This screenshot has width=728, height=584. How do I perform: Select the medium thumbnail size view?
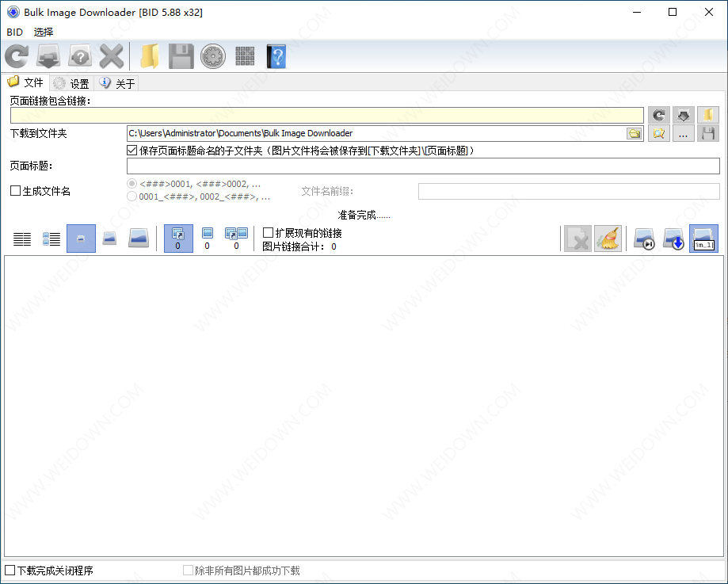pyautogui.click(x=109, y=239)
